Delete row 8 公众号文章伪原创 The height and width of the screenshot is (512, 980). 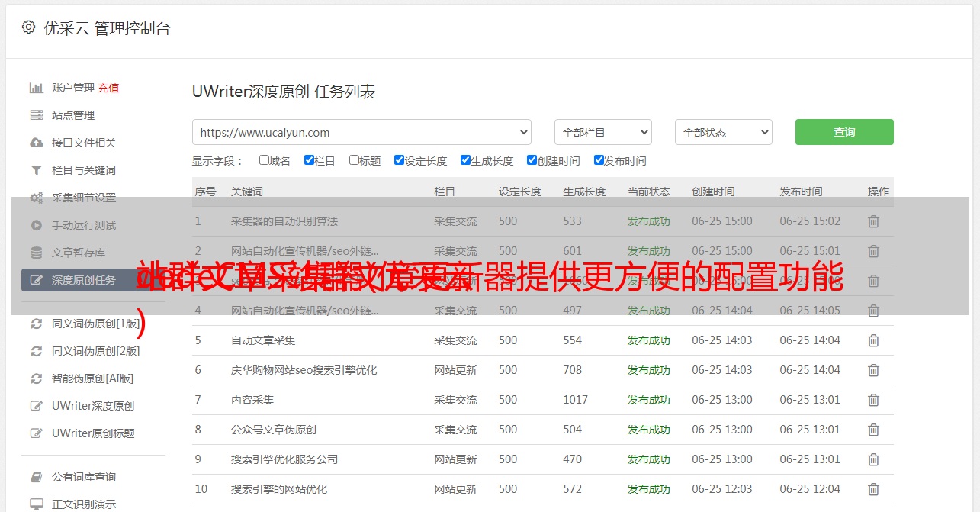pos(874,430)
